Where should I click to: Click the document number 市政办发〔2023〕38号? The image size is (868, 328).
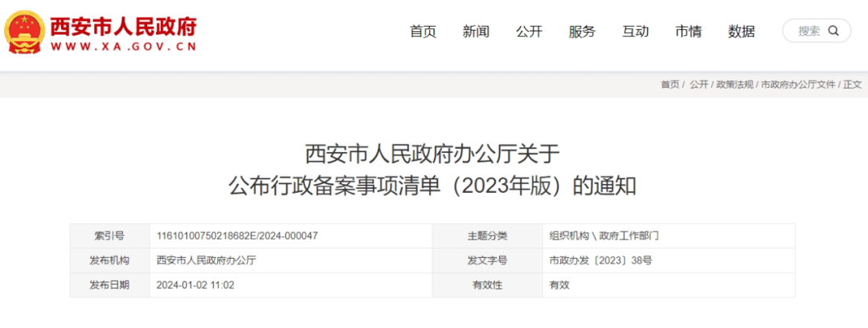tap(600, 260)
